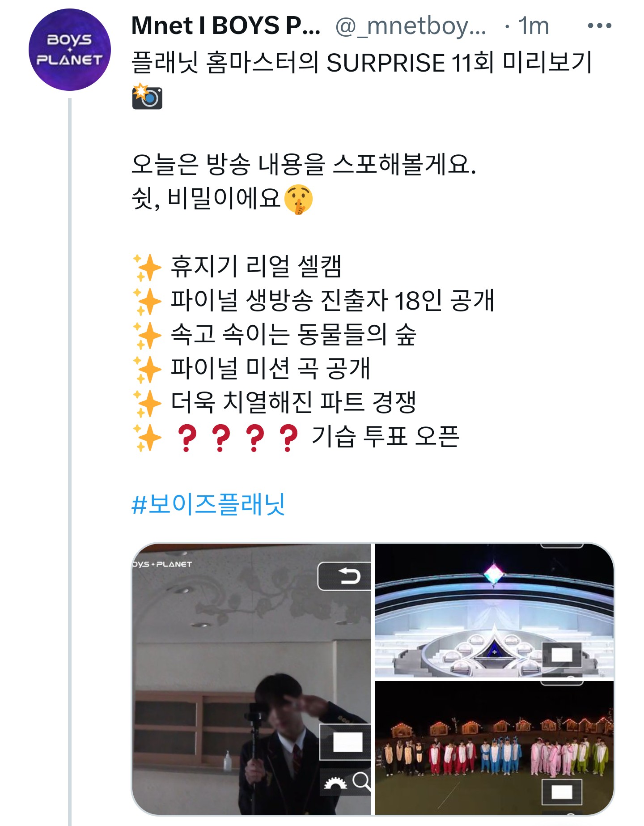Open the #보이즈플래닛 hashtag
644x826 pixels.
click(x=208, y=504)
